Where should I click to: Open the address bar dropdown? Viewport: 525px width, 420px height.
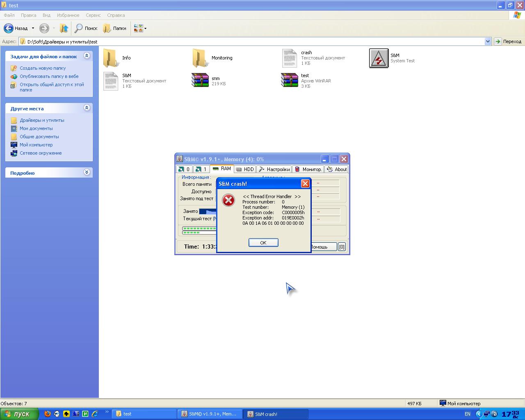click(488, 41)
